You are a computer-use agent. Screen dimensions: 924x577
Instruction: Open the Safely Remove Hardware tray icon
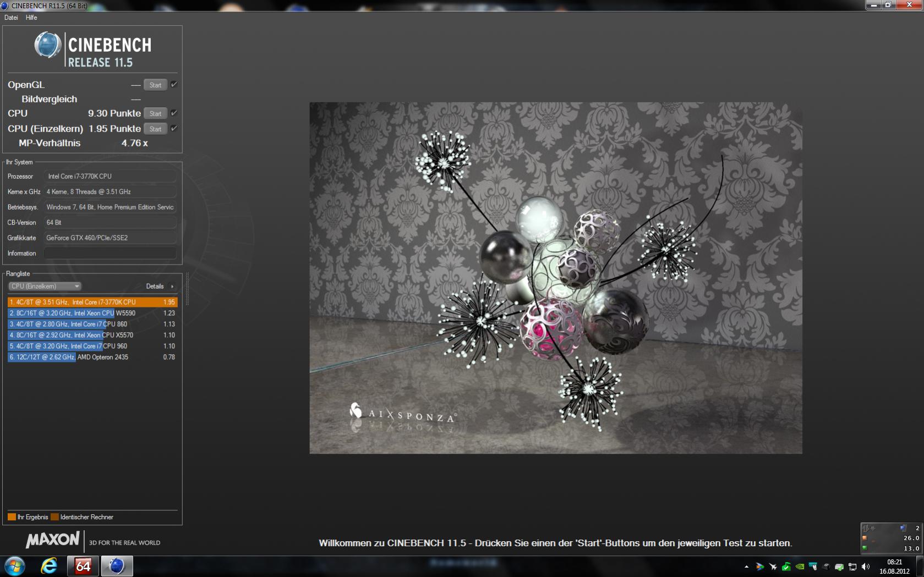click(839, 567)
